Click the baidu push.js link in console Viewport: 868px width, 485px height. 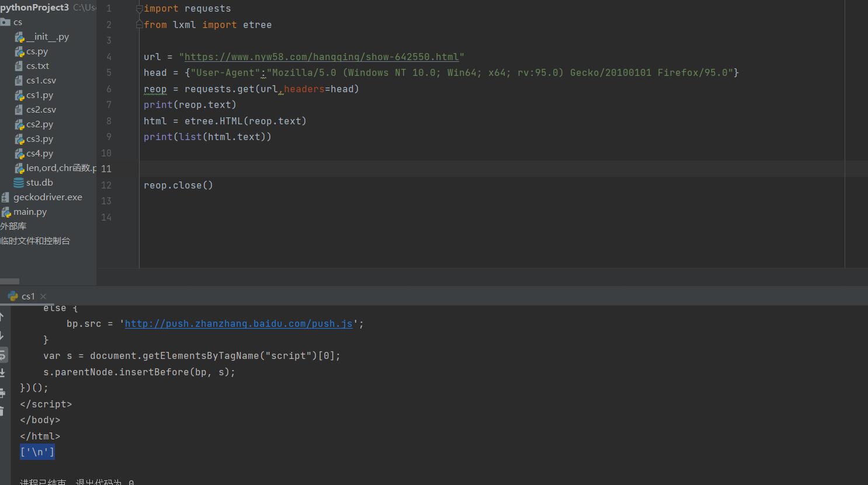(238, 324)
